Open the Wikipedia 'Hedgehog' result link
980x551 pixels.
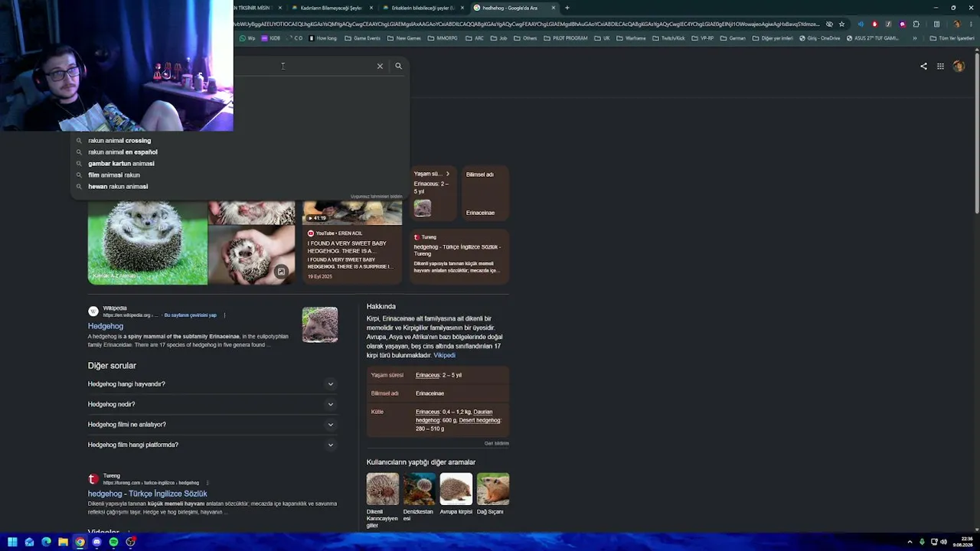pyautogui.click(x=106, y=326)
